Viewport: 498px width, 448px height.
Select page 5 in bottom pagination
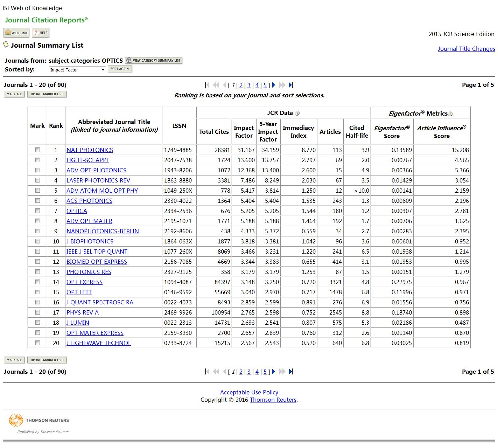click(x=265, y=372)
